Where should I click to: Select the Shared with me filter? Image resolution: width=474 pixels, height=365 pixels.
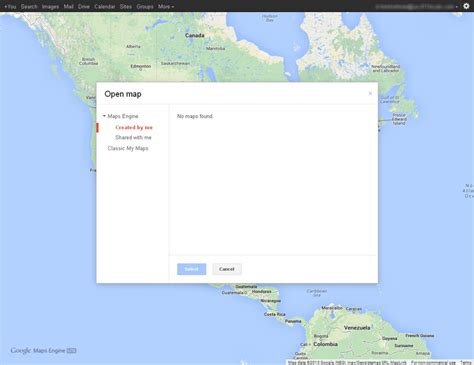click(x=133, y=137)
